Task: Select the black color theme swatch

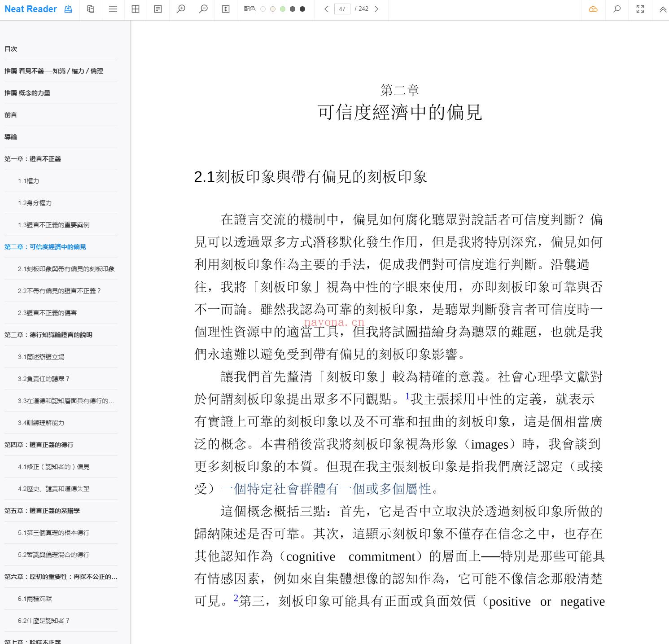Action: [x=302, y=9]
